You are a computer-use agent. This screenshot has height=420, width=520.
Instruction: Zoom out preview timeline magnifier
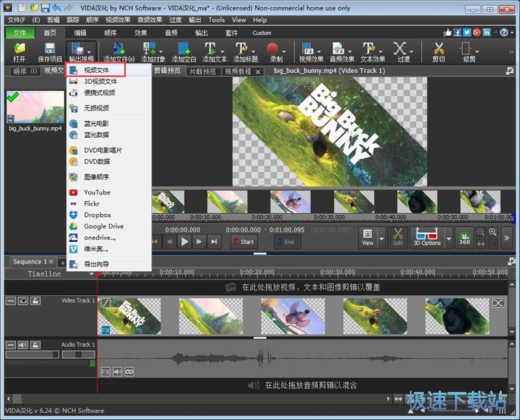click(x=481, y=232)
